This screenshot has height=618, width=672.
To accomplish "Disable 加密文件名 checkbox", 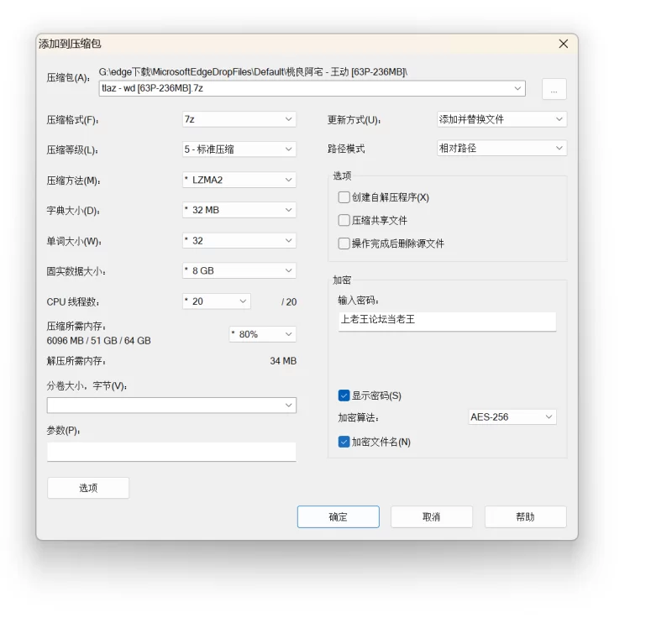I will pos(344,442).
